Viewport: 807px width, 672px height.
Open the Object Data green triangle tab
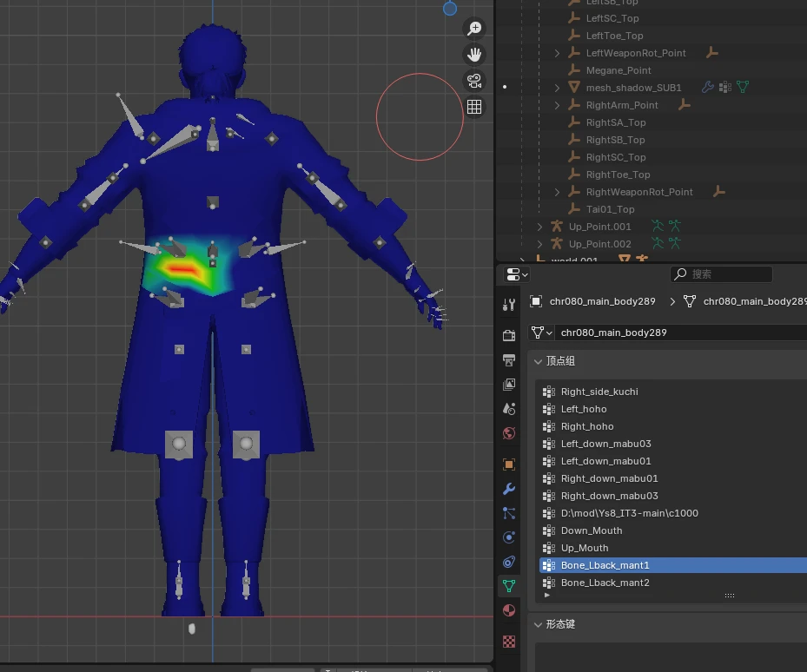(x=509, y=585)
